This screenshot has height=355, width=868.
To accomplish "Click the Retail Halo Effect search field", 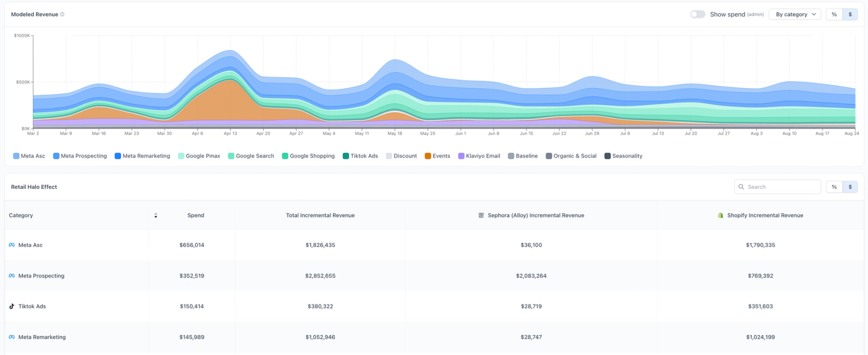I will [777, 187].
